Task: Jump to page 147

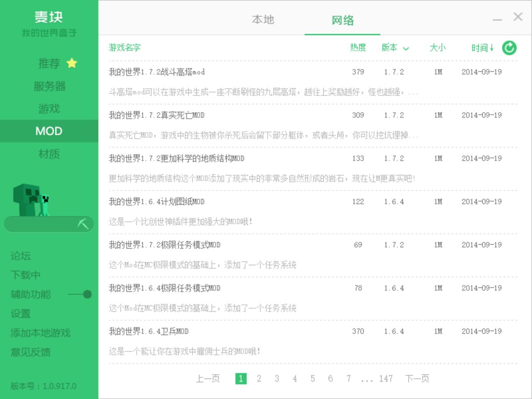Action: point(386,379)
